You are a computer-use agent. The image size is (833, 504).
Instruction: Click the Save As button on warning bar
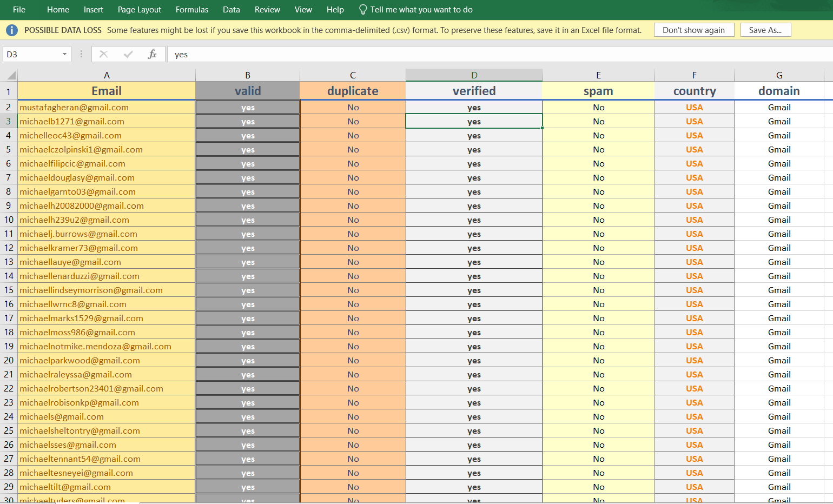(765, 30)
